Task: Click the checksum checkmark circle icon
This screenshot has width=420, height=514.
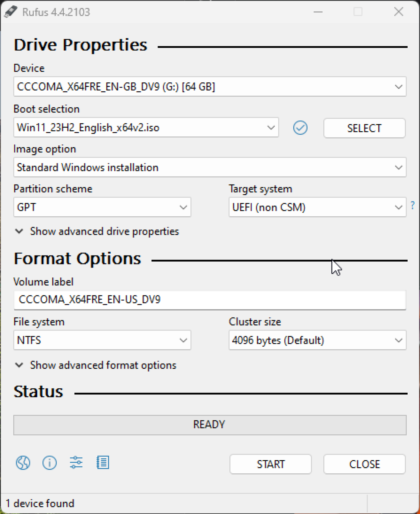Action: click(x=300, y=128)
